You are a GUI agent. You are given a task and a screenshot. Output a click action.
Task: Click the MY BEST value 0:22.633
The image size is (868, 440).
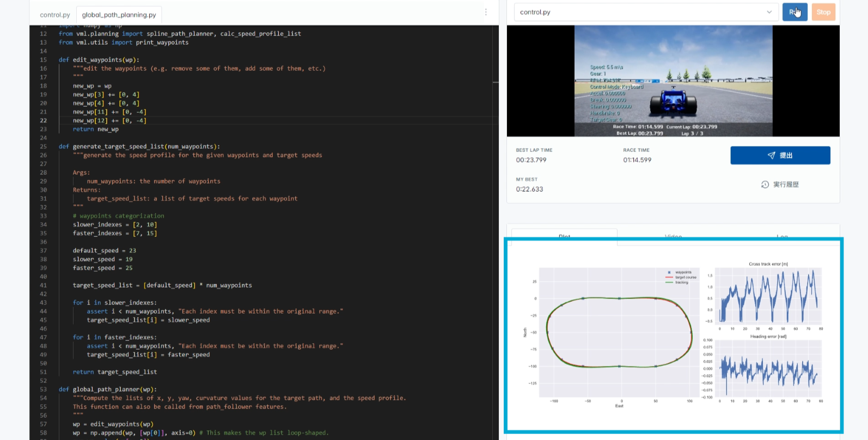click(x=529, y=190)
